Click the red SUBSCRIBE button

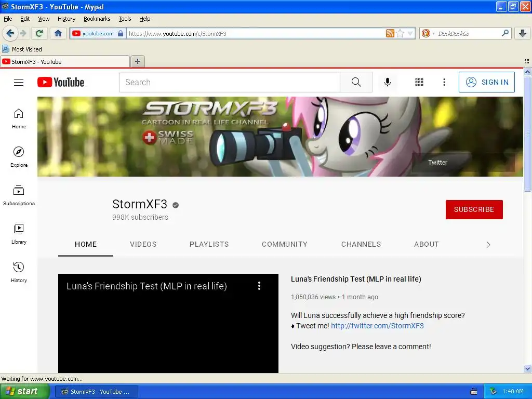point(474,209)
